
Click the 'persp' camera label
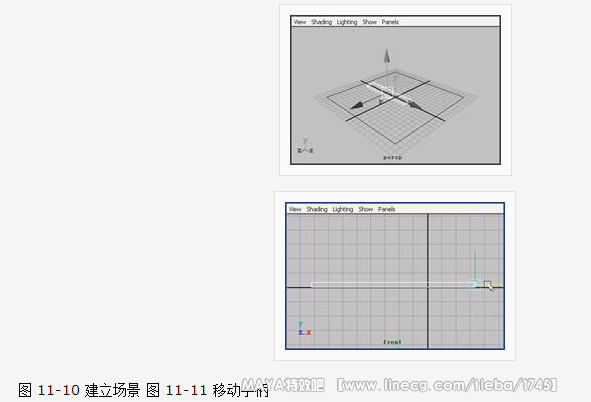(x=392, y=157)
